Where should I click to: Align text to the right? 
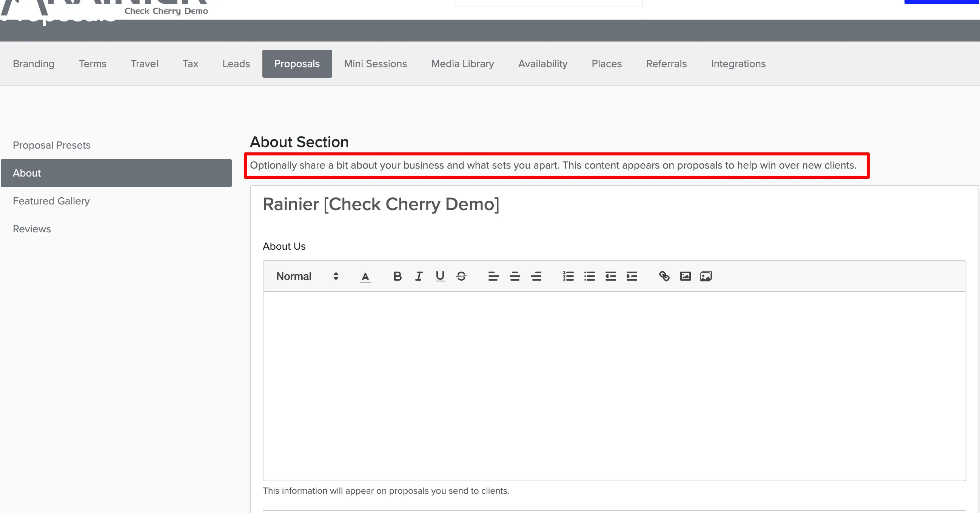point(536,276)
